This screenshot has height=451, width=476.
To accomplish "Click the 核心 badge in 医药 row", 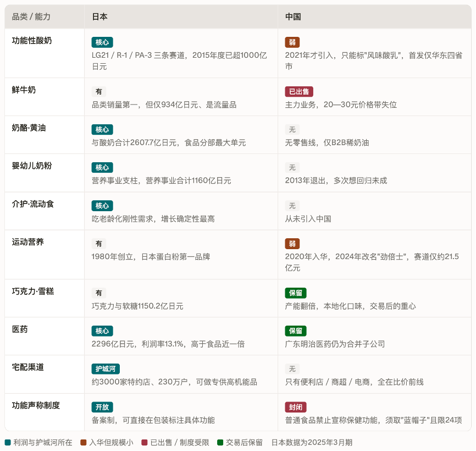I will click(x=102, y=331).
